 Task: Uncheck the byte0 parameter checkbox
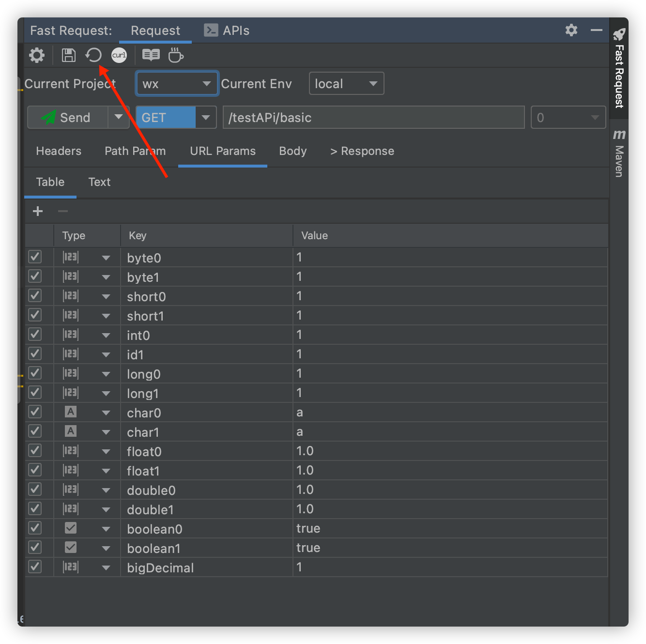(35, 257)
